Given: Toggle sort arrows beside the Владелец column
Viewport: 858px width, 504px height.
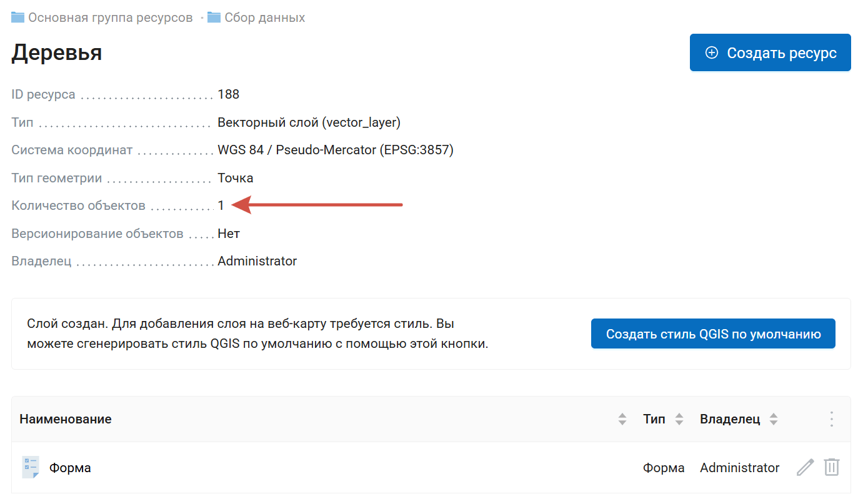Looking at the screenshot, I should (x=774, y=419).
